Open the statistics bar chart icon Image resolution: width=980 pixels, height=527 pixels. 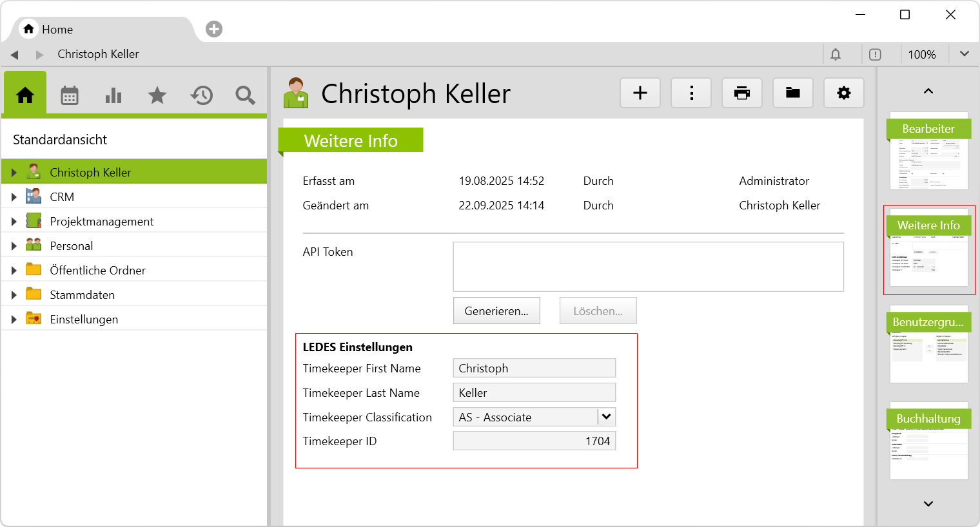(113, 95)
